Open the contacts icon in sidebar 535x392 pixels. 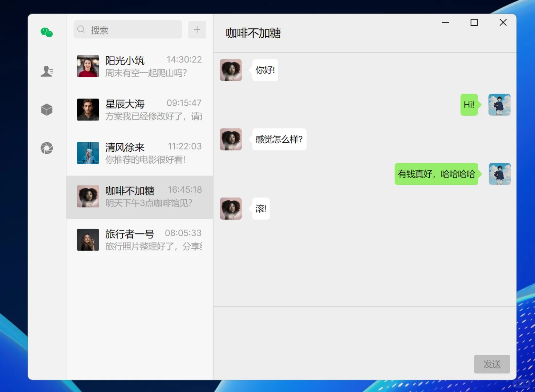tap(47, 71)
